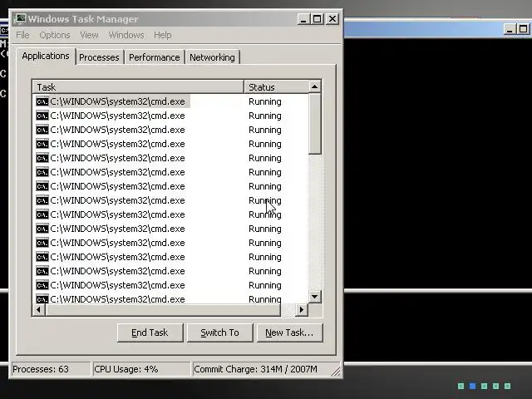The height and width of the screenshot is (399, 532).
Task: Click the Running status under the mouse cursor
Action: (264, 200)
